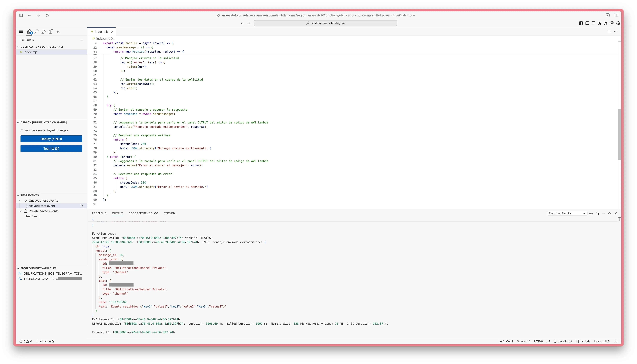The width and height of the screenshot is (637, 364).
Task: Click errors and warnings status indicator
Action: pos(26,341)
